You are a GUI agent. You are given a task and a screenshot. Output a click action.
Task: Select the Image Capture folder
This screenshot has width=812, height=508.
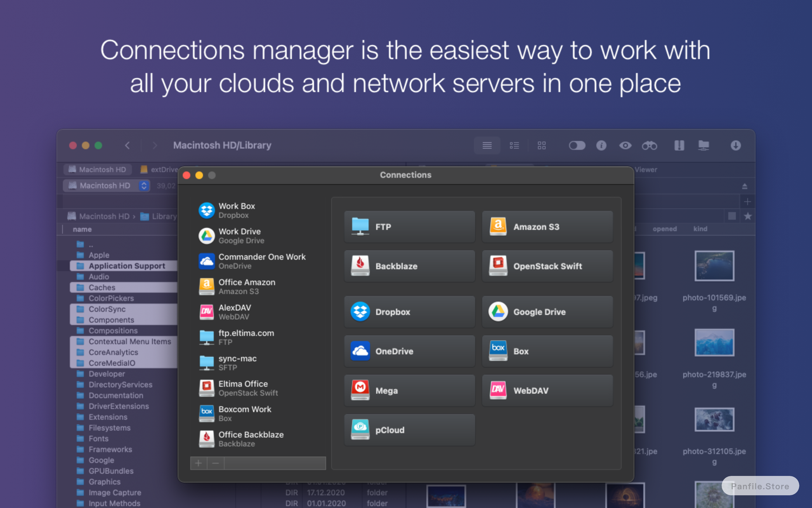pos(123,492)
